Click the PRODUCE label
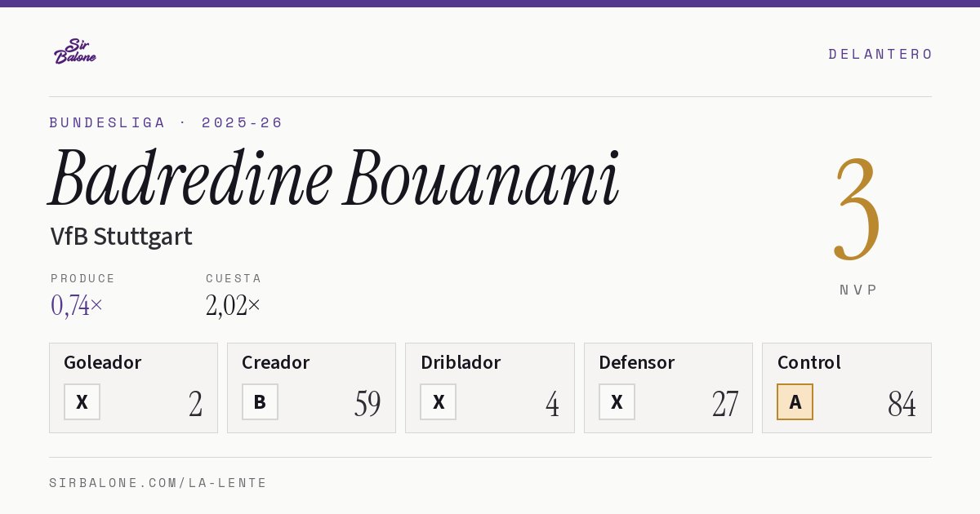Screen dimensions: 980x514 (83, 278)
